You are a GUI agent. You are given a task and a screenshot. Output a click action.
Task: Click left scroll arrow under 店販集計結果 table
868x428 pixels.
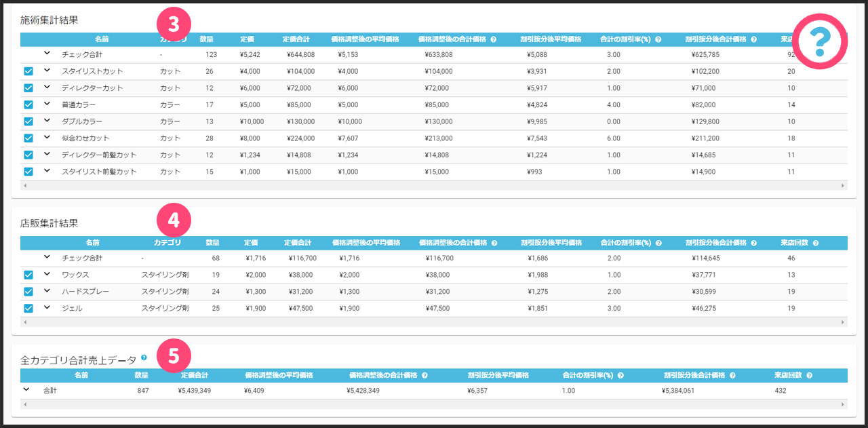point(25,322)
